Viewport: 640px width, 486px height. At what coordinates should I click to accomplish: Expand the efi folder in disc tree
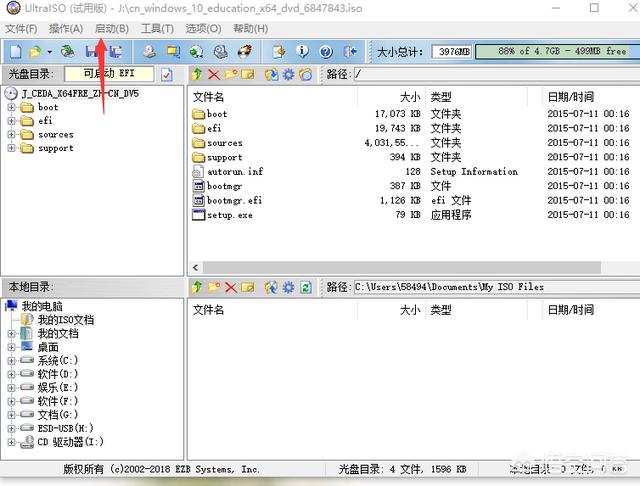(x=11, y=121)
